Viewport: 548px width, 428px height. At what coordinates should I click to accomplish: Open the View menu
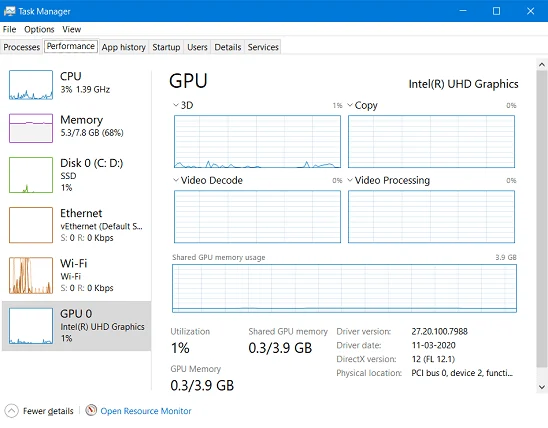(72, 29)
